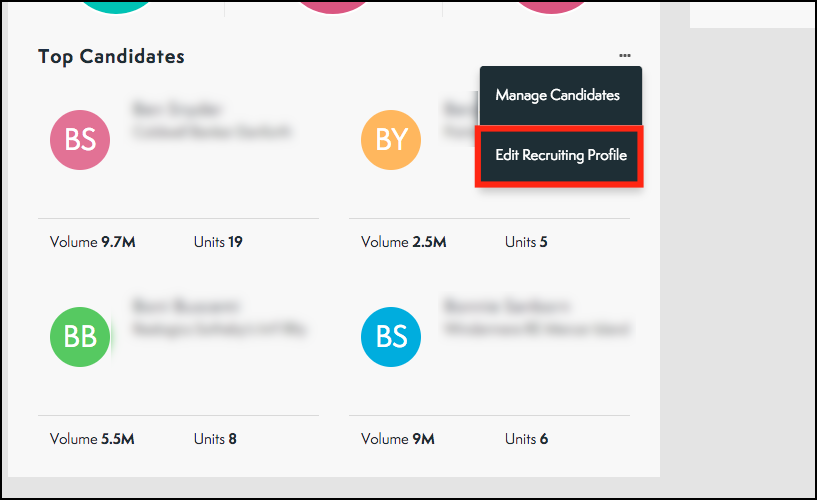Click the Volume 9M stat
The width and height of the screenshot is (817, 500).
point(398,439)
